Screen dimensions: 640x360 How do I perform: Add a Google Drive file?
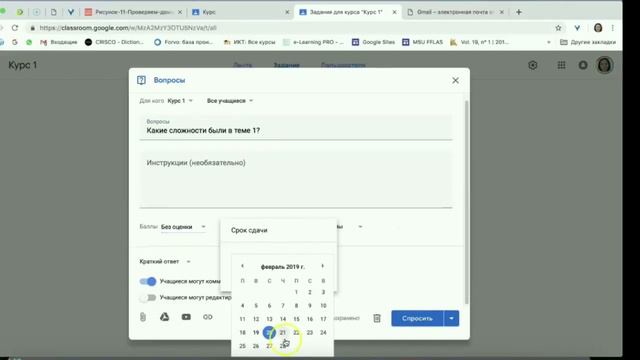[x=164, y=317]
